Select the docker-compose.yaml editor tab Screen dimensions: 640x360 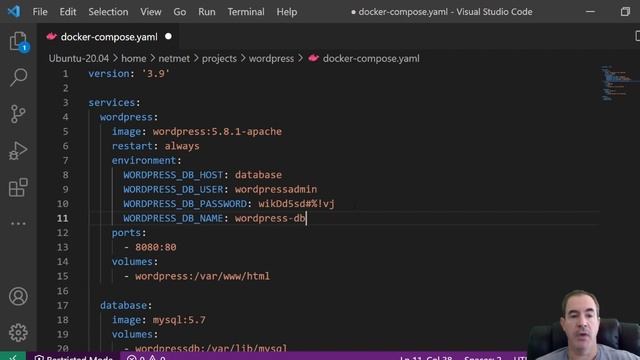[109, 37]
